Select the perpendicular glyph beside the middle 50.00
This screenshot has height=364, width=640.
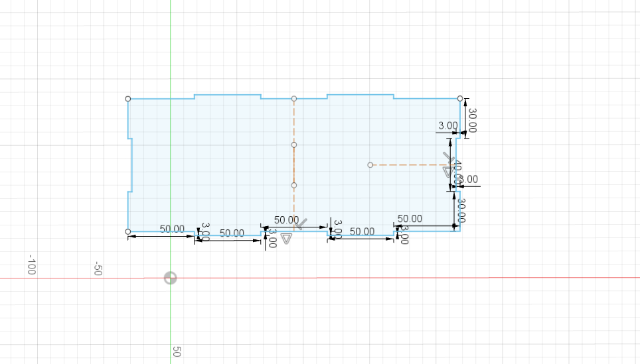pos(301,224)
